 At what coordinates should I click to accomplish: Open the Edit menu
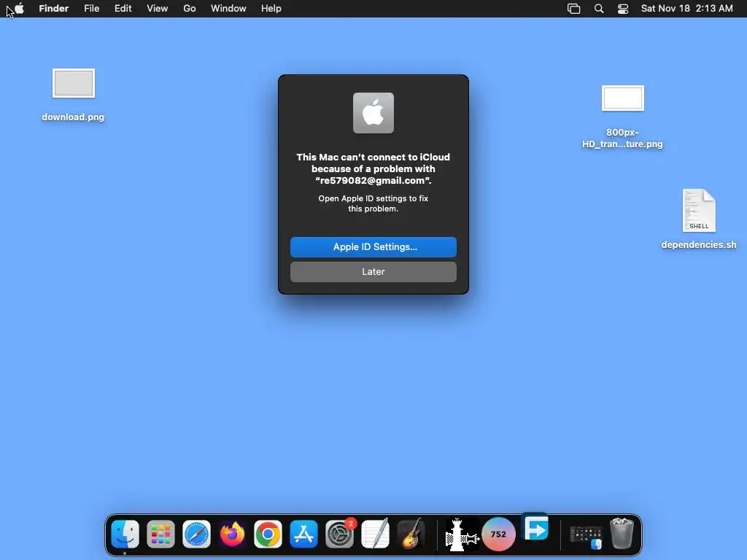[123, 9]
